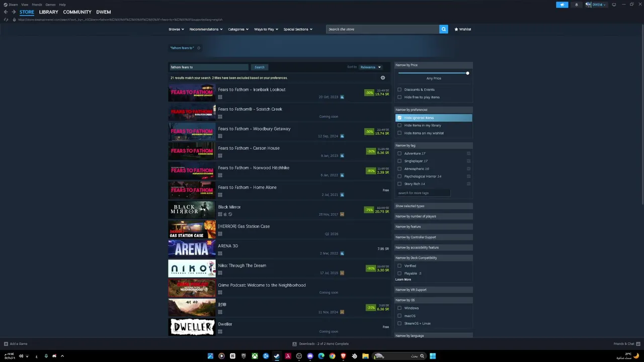Screen dimensions: 644x362
Task: Uncheck Hide ignored items
Action: [399, 118]
